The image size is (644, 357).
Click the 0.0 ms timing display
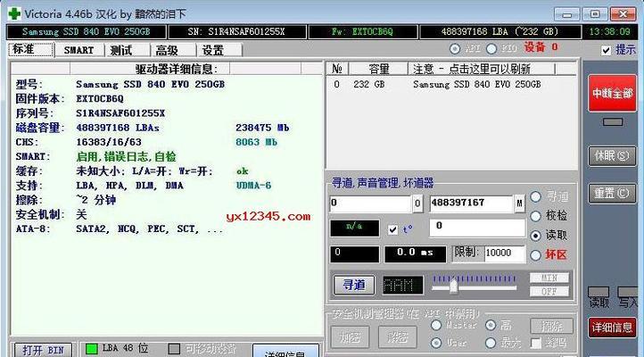coord(415,254)
